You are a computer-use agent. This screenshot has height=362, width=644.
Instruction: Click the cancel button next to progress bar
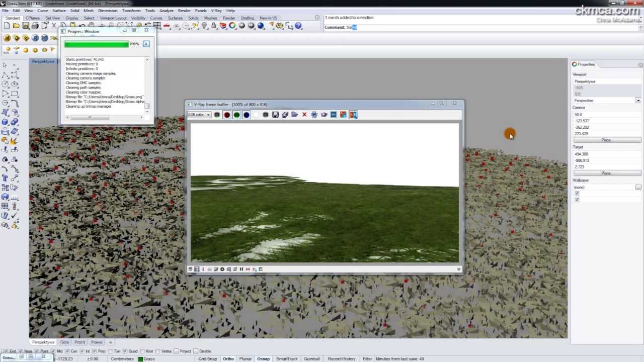point(146,44)
